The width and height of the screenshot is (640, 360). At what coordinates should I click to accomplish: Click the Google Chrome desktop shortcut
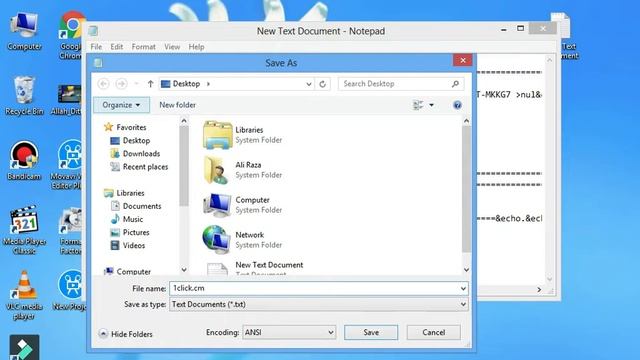click(71, 35)
